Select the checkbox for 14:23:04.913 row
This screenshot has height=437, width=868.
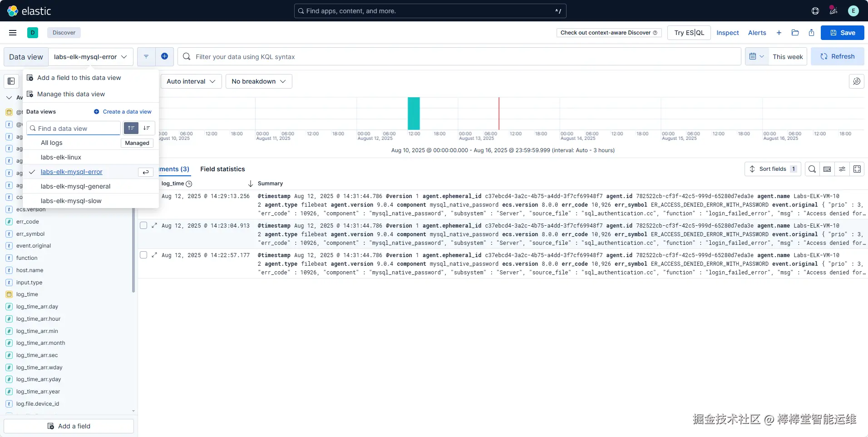point(143,225)
